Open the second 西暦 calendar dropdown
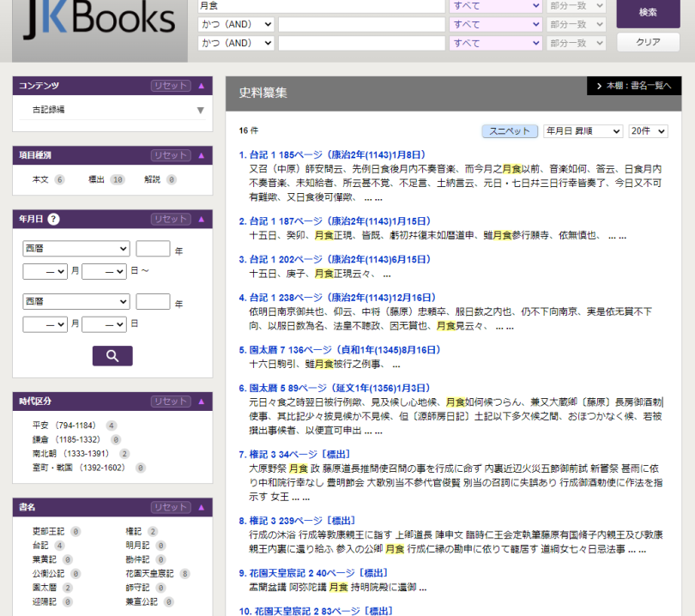 coord(76,302)
